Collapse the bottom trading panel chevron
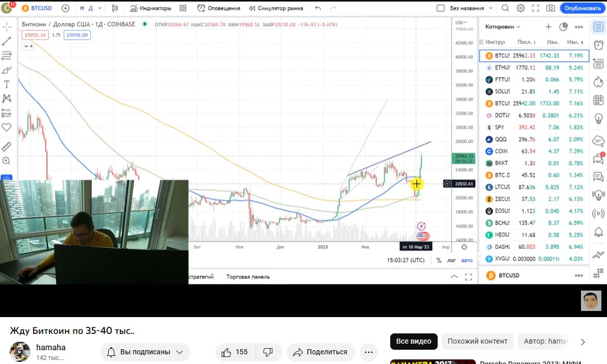The width and height of the screenshot is (607, 364). point(454,277)
